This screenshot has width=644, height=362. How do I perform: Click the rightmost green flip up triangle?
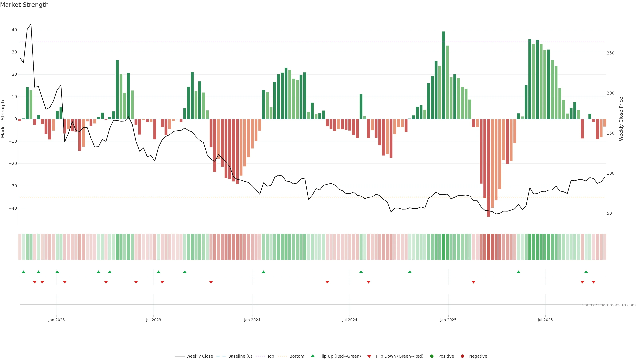[x=586, y=272]
